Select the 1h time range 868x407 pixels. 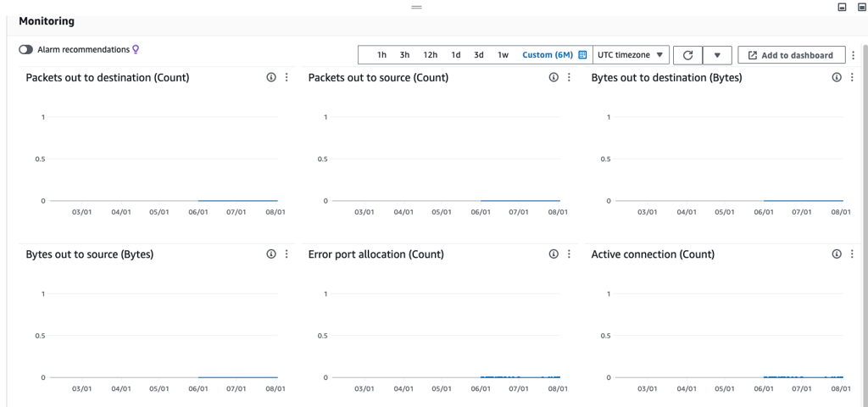tap(381, 55)
